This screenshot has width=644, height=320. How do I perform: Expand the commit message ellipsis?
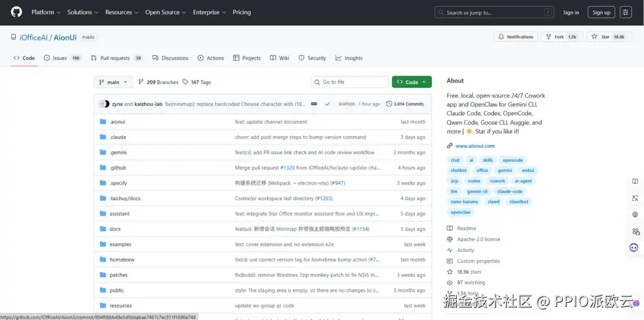[314, 104]
